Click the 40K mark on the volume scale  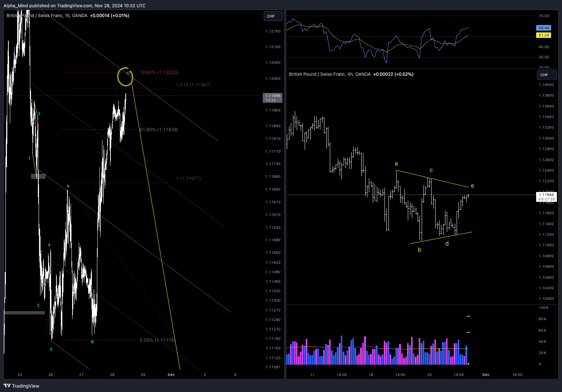[x=543, y=342]
